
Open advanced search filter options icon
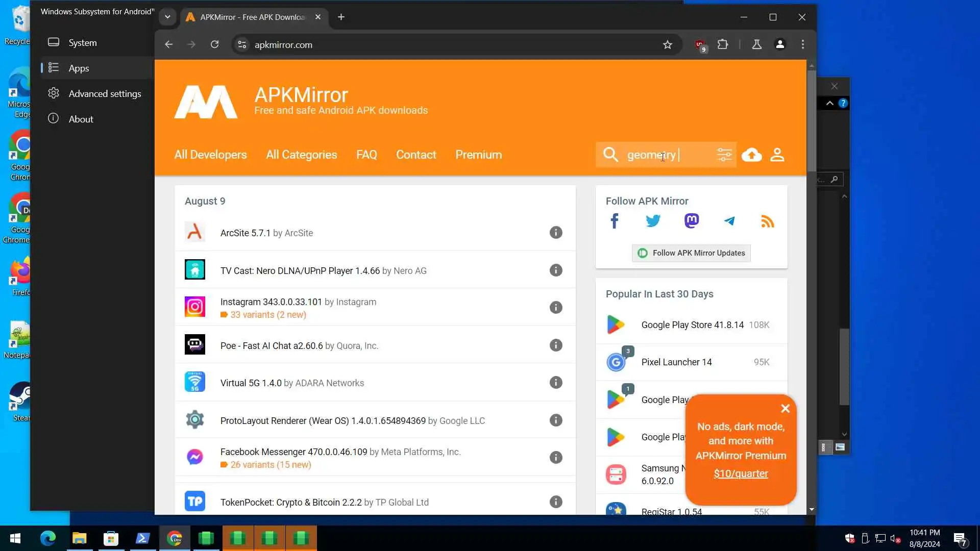coord(724,155)
